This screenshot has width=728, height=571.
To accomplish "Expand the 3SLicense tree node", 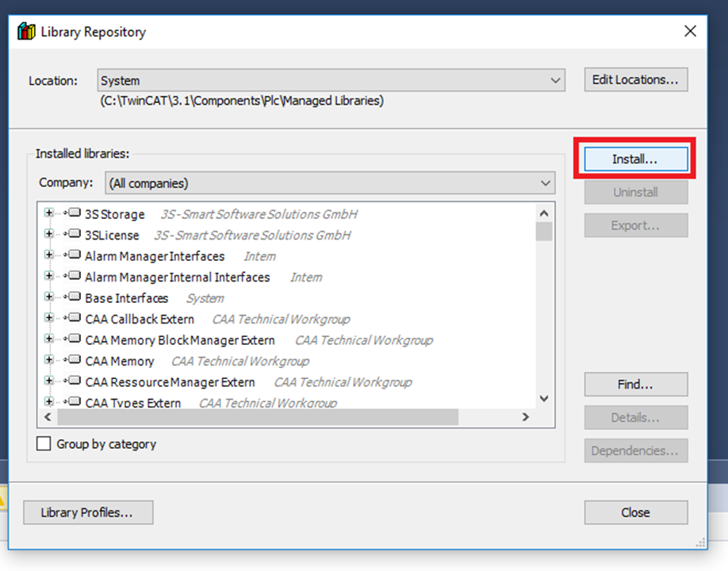I will tap(49, 235).
